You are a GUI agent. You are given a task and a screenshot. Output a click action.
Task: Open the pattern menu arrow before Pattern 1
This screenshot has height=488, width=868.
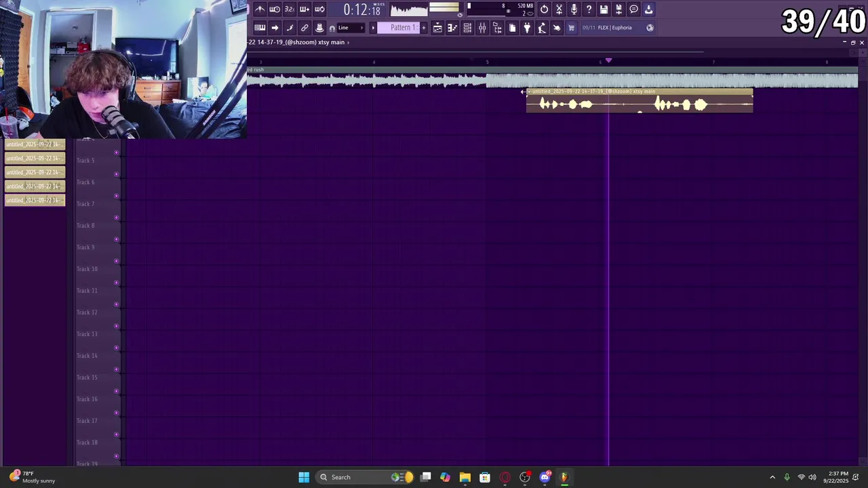(373, 28)
